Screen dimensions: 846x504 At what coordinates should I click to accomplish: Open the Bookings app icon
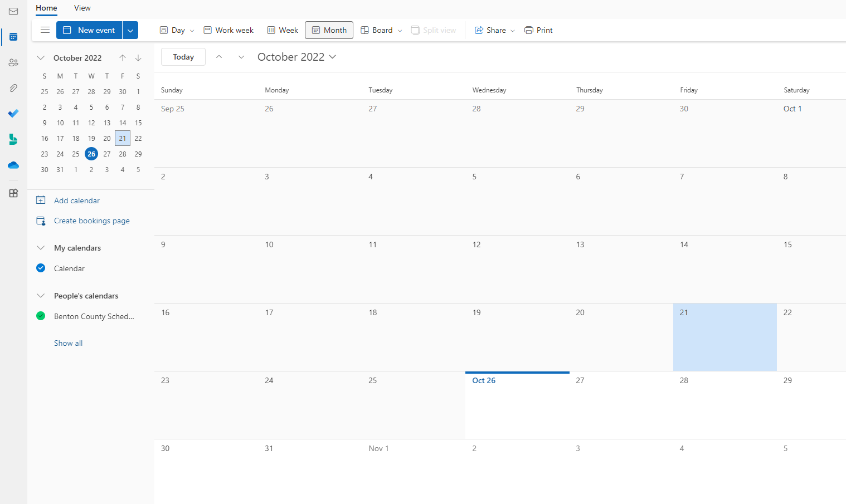click(13, 139)
